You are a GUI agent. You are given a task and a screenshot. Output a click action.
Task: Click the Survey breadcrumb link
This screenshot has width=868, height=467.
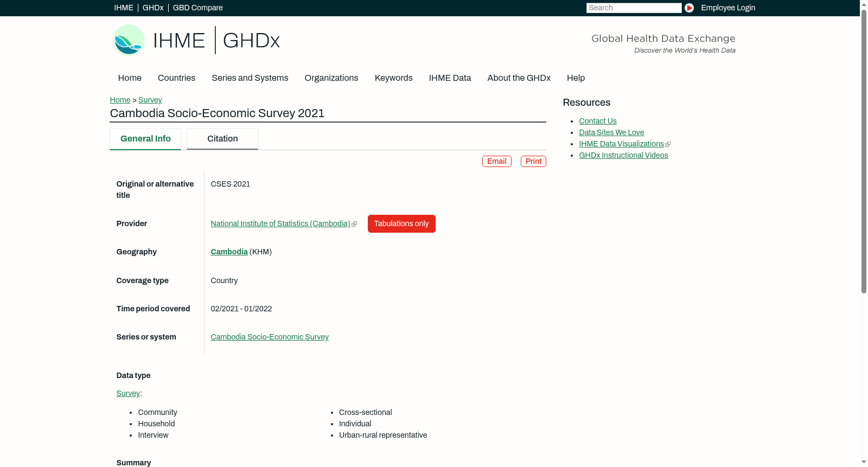(150, 100)
